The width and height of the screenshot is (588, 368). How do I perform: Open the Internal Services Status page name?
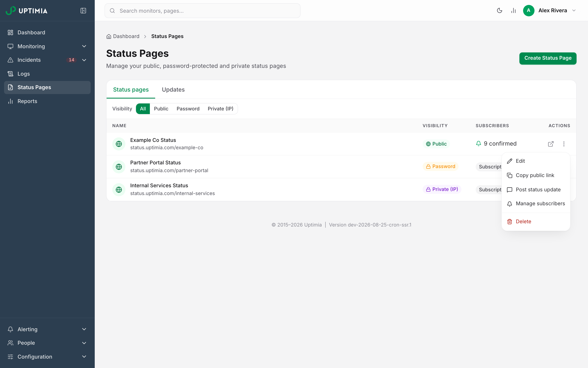click(x=159, y=185)
